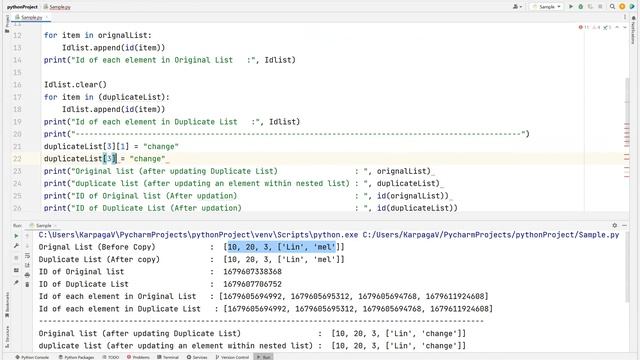Open the TODO tool window
640x360 pixels.
click(111, 357)
